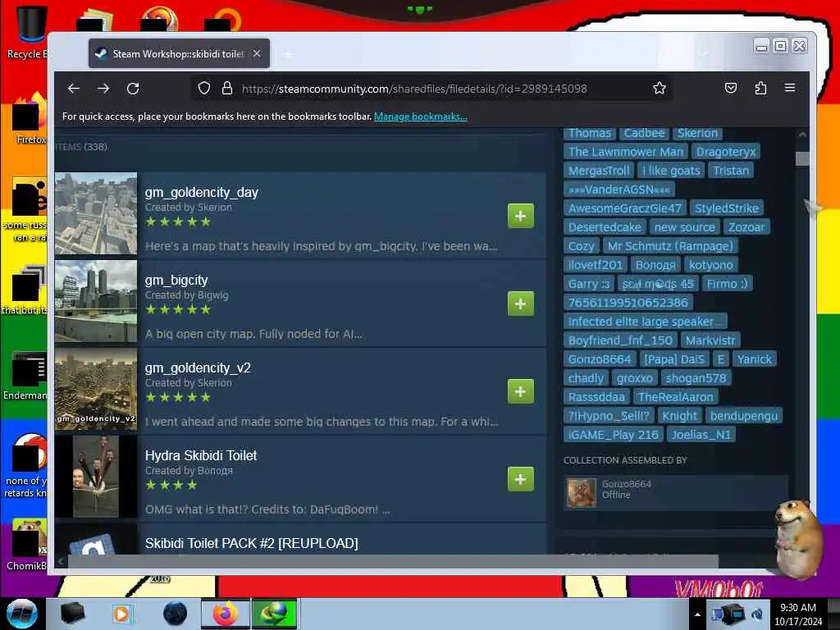Show hidden system tray icons arrow
The image size is (840, 630).
(697, 614)
